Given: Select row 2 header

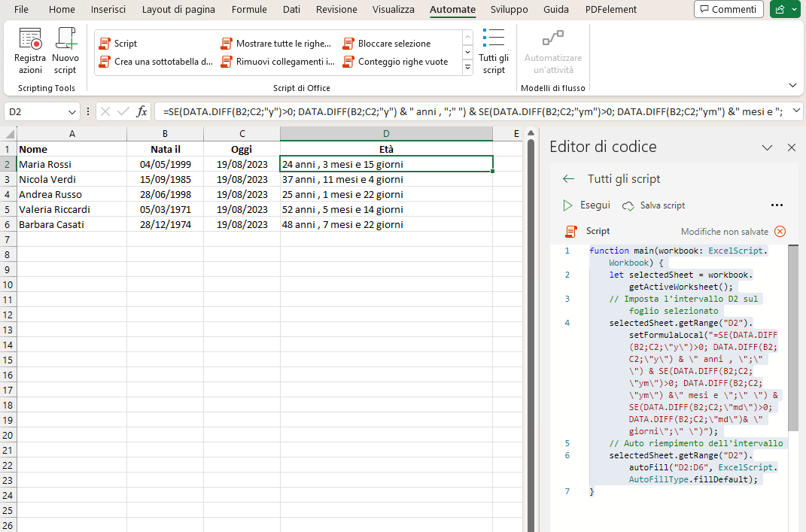Looking at the screenshot, I should [8, 165].
